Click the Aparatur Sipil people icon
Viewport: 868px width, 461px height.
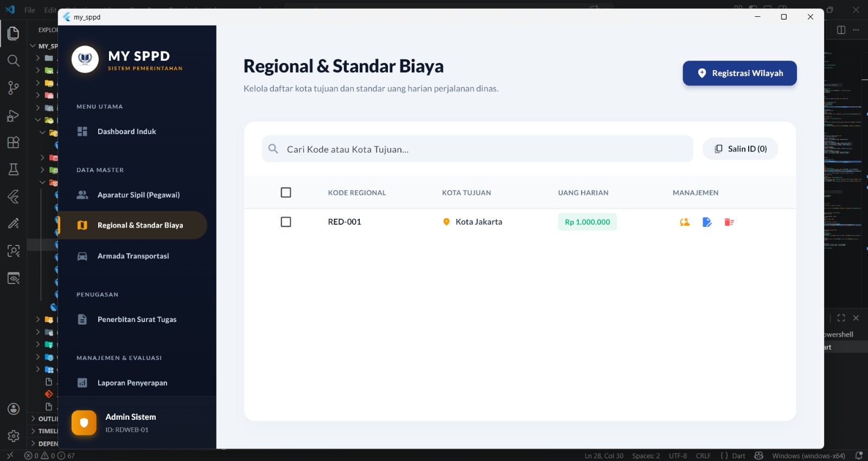[82, 195]
